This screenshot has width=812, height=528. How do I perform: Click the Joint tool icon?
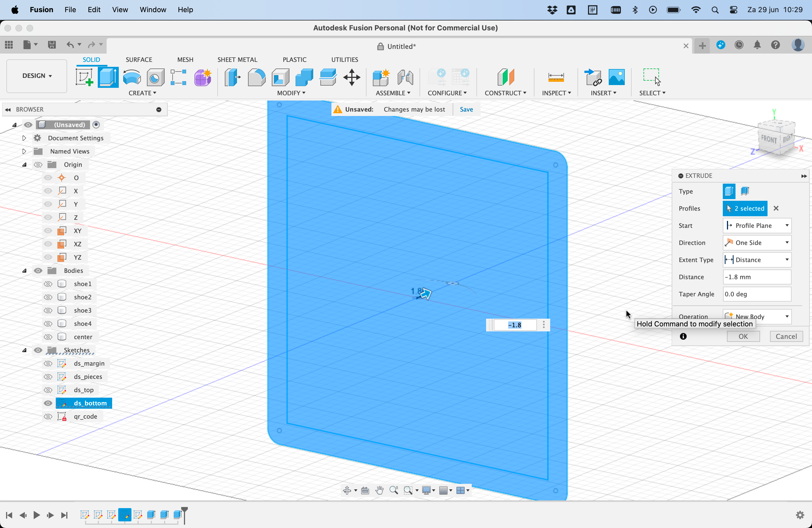(405, 77)
